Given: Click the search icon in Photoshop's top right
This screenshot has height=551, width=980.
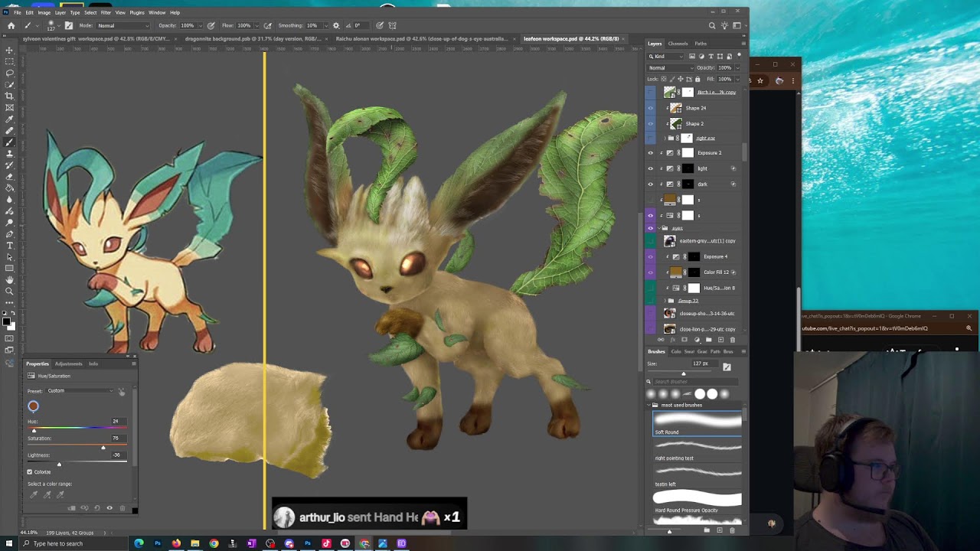Looking at the screenshot, I should click(712, 25).
